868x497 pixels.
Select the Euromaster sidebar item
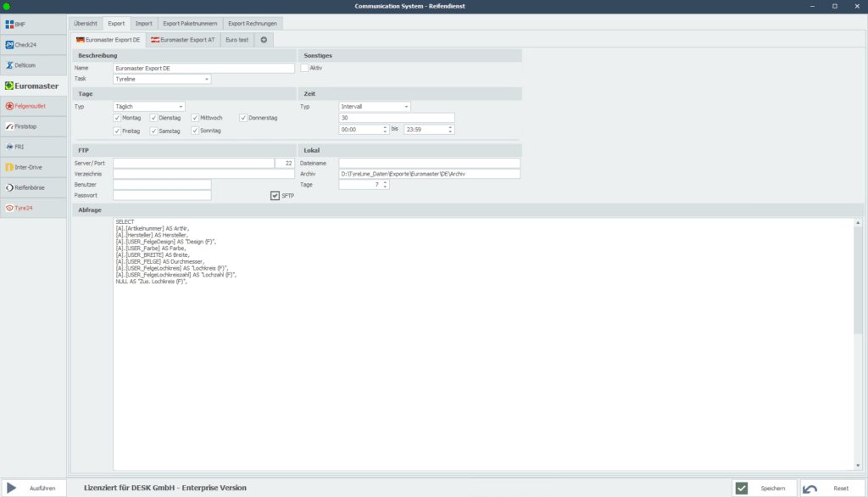coord(33,86)
